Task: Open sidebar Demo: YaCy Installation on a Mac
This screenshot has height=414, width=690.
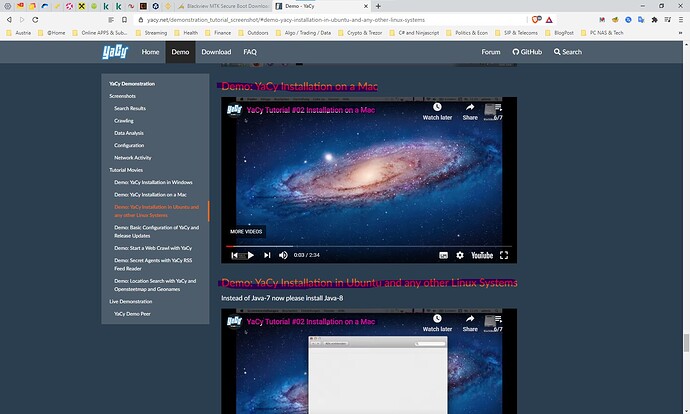Action: [150, 194]
